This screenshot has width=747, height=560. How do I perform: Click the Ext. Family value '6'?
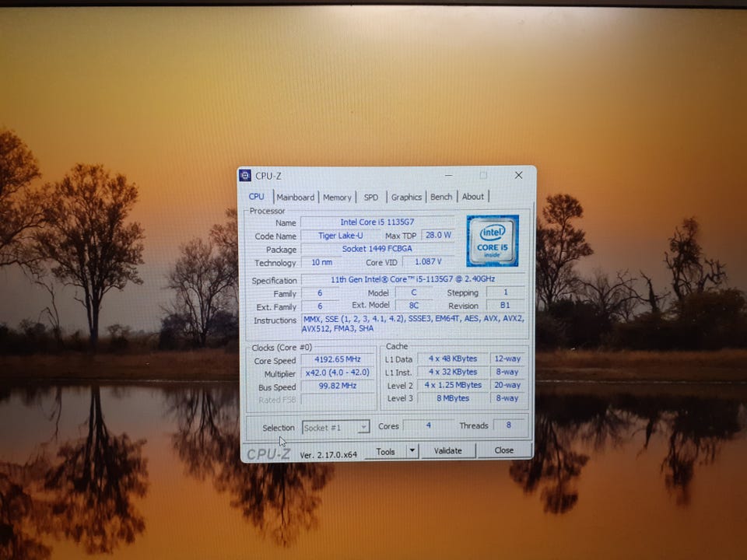tap(320, 306)
